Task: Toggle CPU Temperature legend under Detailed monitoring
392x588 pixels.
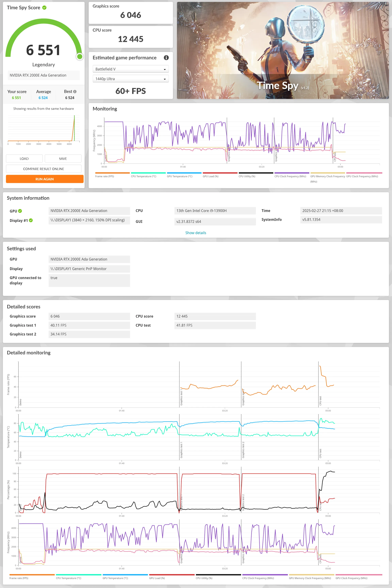Action: point(78,577)
